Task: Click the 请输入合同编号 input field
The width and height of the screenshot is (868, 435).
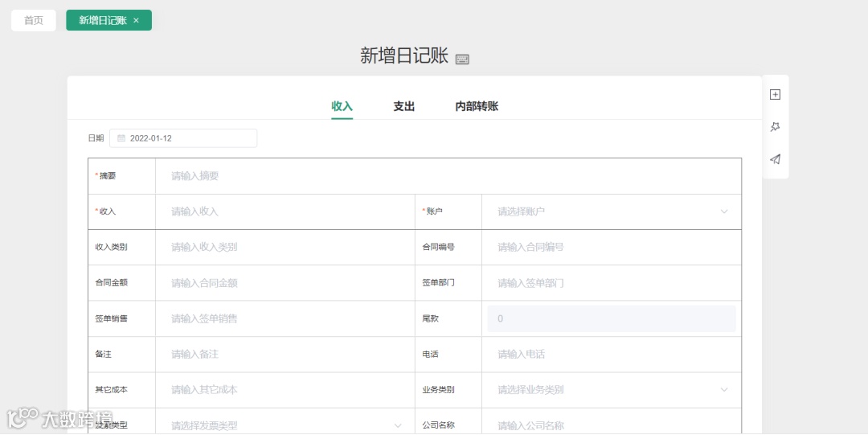Action: [612, 247]
